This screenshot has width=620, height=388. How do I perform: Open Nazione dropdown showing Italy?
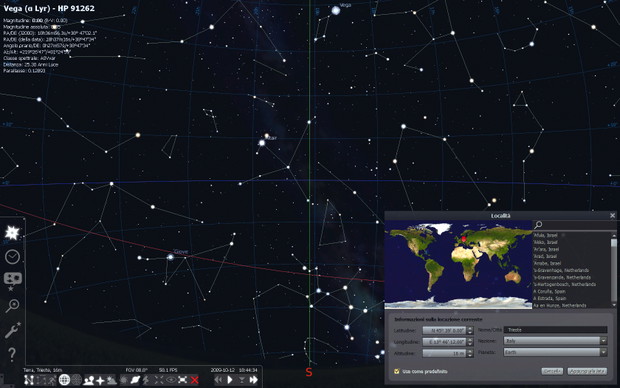coord(556,341)
